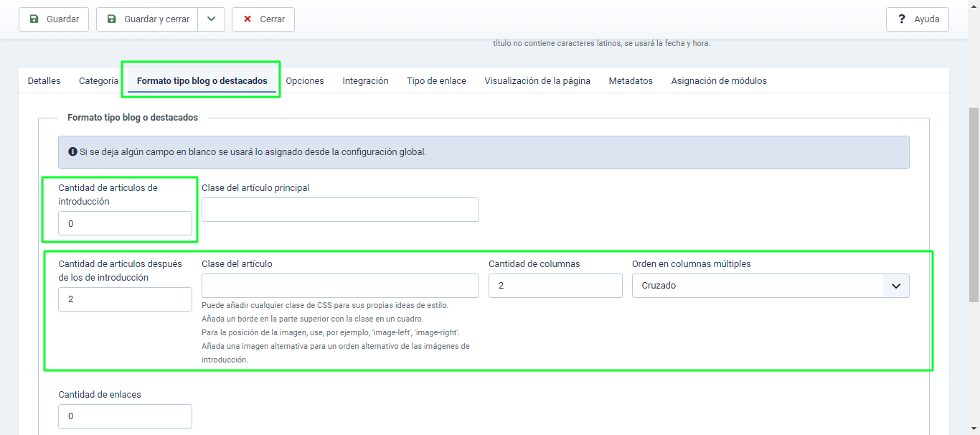This screenshot has height=435, width=980.
Task: Click the Cantidad de columnas input
Action: (555, 286)
